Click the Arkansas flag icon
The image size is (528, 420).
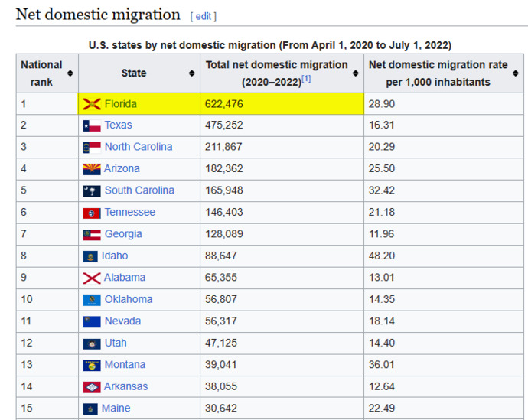92,387
